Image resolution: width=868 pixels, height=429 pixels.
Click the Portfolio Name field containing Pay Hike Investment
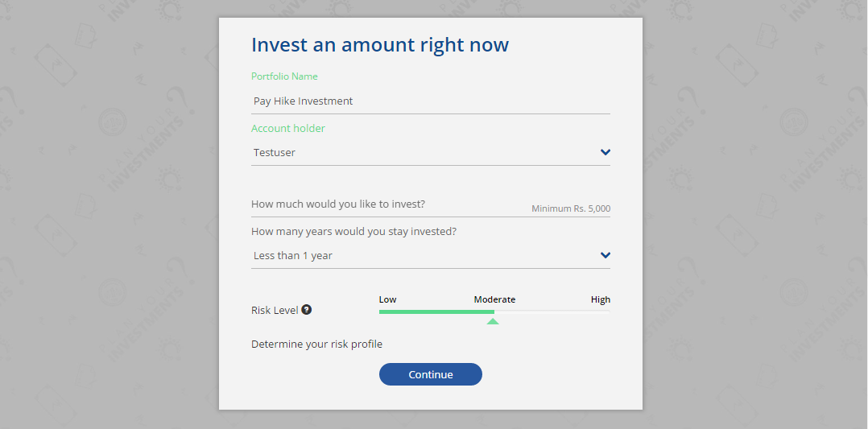point(430,101)
